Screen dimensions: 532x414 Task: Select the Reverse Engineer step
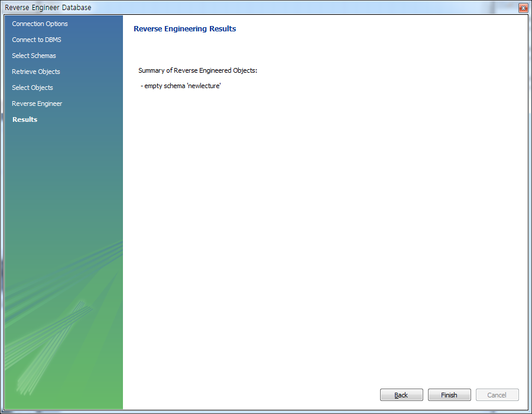coord(37,103)
